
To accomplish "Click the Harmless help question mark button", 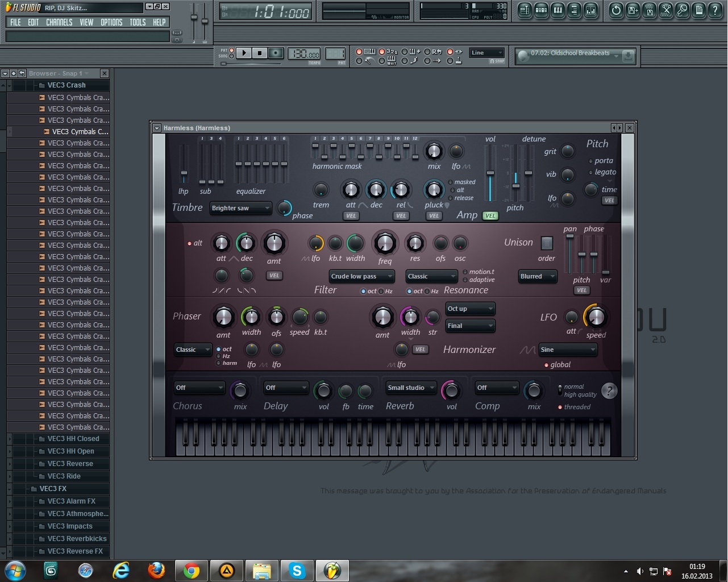I will [x=609, y=390].
